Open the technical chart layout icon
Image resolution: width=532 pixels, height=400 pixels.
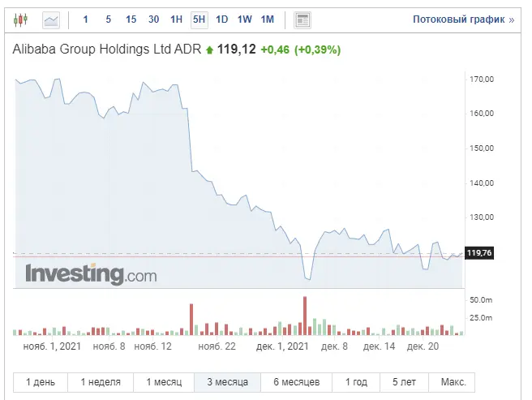pos(302,20)
